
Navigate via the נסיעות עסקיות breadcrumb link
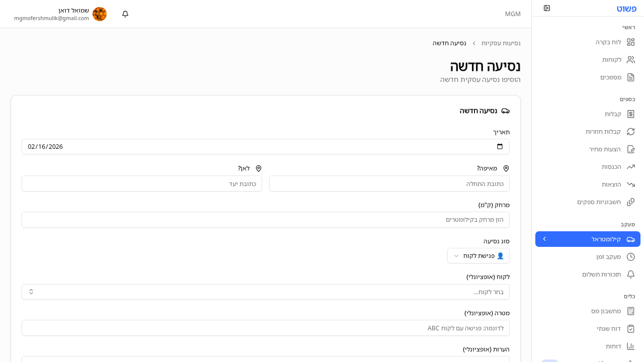coord(501,43)
